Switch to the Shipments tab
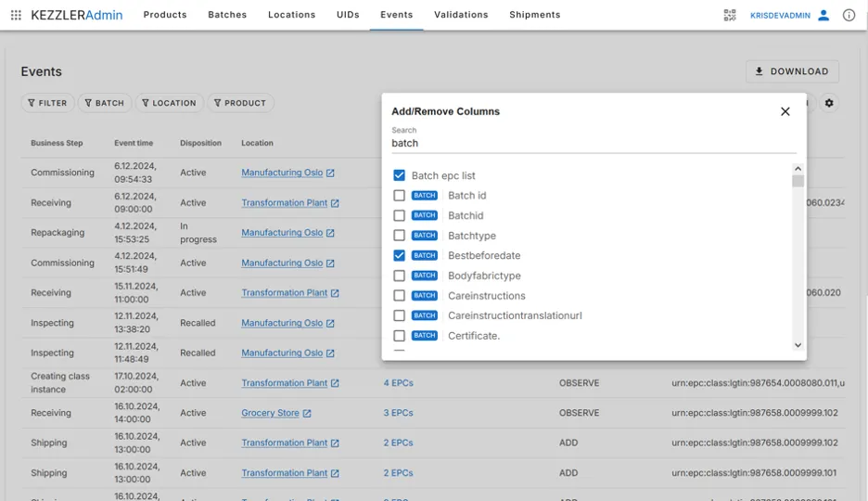 (x=534, y=15)
